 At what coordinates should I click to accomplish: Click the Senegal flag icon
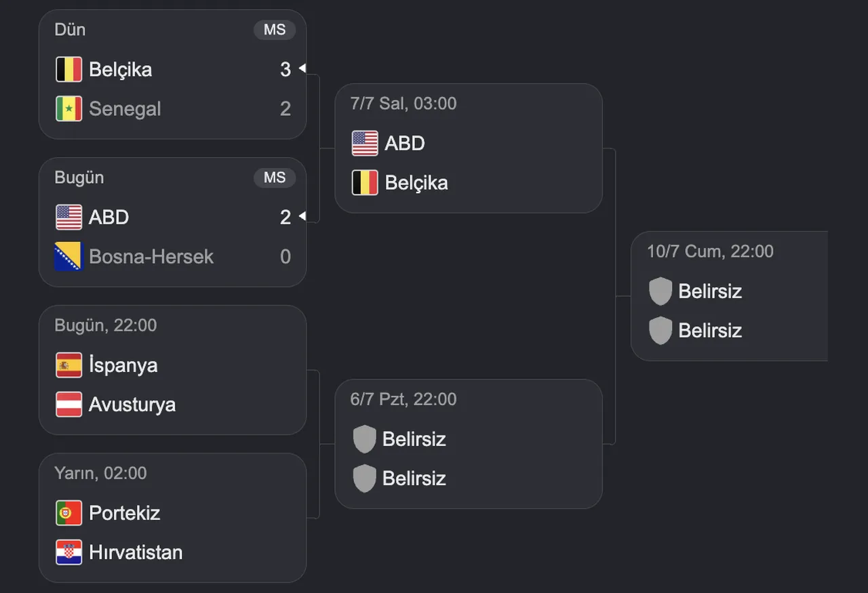(x=68, y=108)
